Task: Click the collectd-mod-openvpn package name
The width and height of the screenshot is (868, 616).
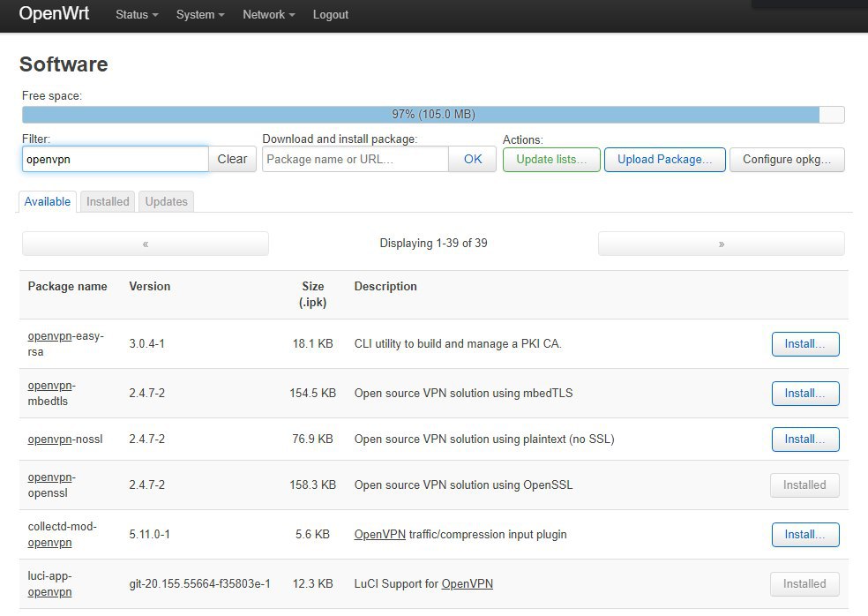Action: click(62, 535)
